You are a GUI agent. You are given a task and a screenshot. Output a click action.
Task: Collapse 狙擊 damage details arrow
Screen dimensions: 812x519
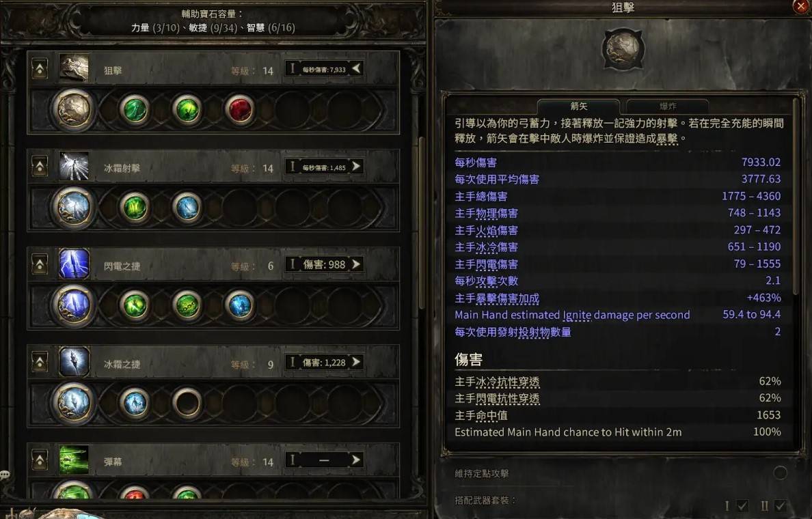[356, 68]
